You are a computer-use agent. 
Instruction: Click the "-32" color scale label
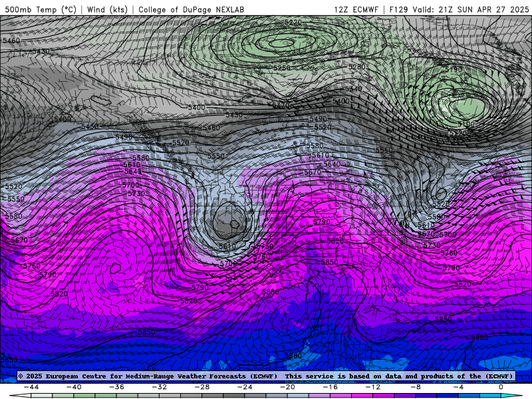[160, 387]
